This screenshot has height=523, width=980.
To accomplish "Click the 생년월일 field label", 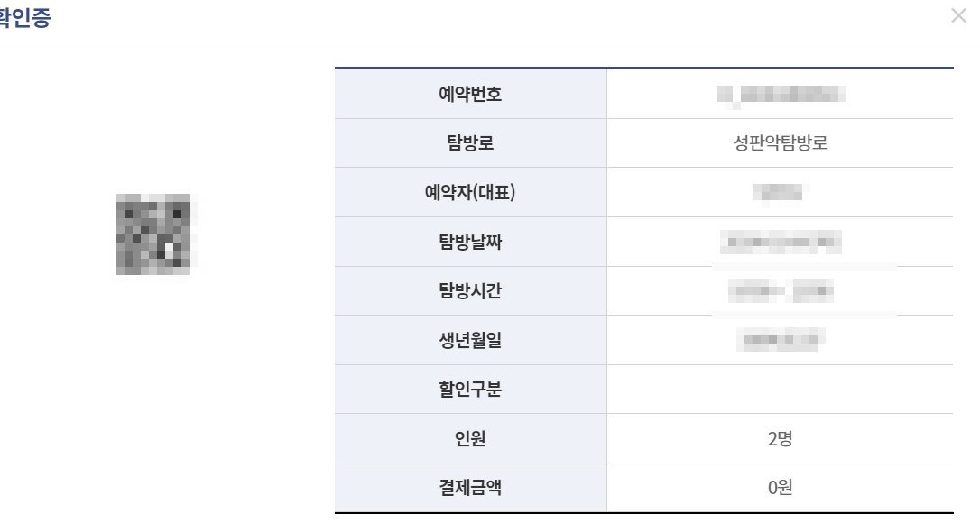I will click(470, 340).
